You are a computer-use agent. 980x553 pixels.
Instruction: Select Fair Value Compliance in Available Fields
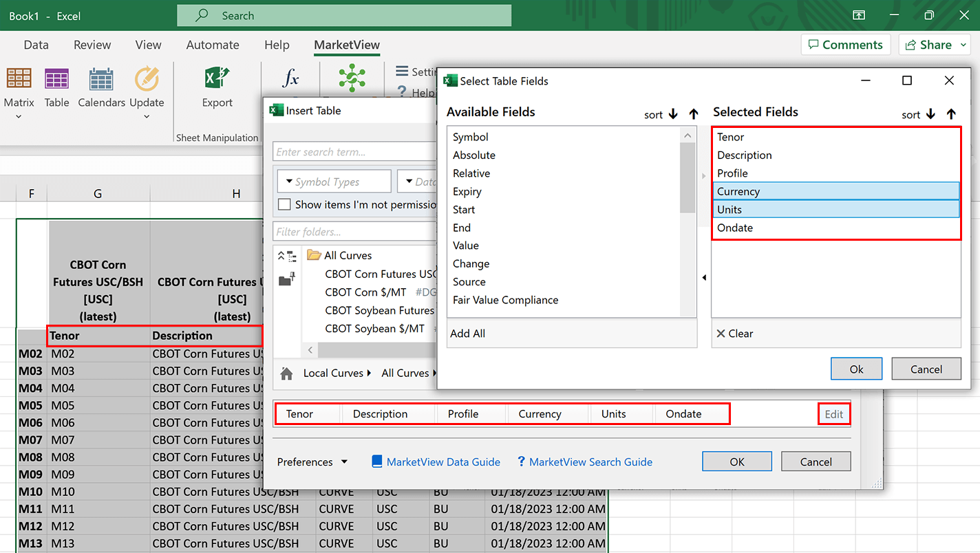[505, 300]
